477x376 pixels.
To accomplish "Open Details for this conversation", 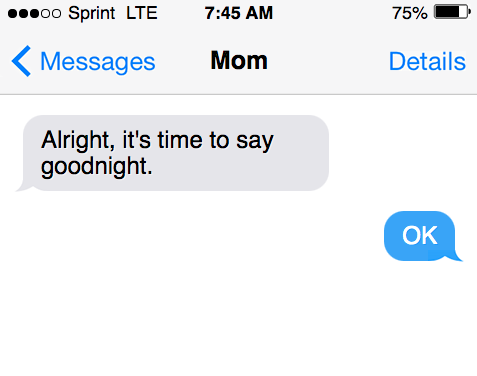I will (x=427, y=61).
